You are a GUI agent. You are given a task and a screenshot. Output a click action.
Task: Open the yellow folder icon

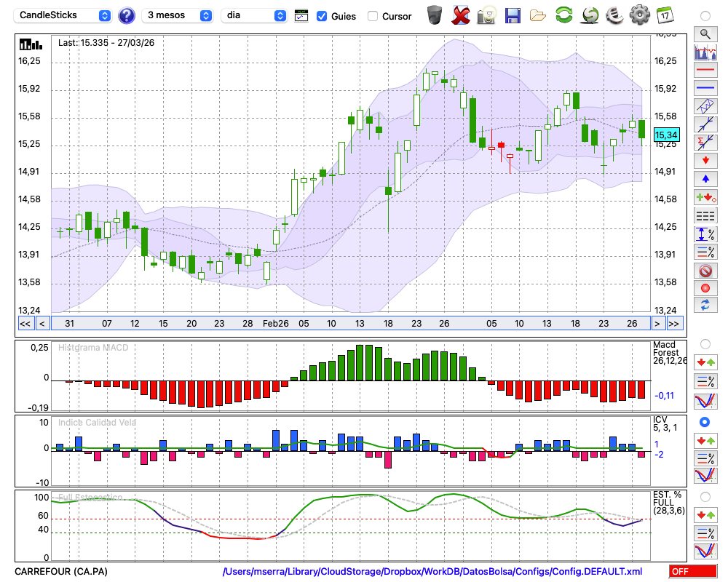tap(538, 15)
